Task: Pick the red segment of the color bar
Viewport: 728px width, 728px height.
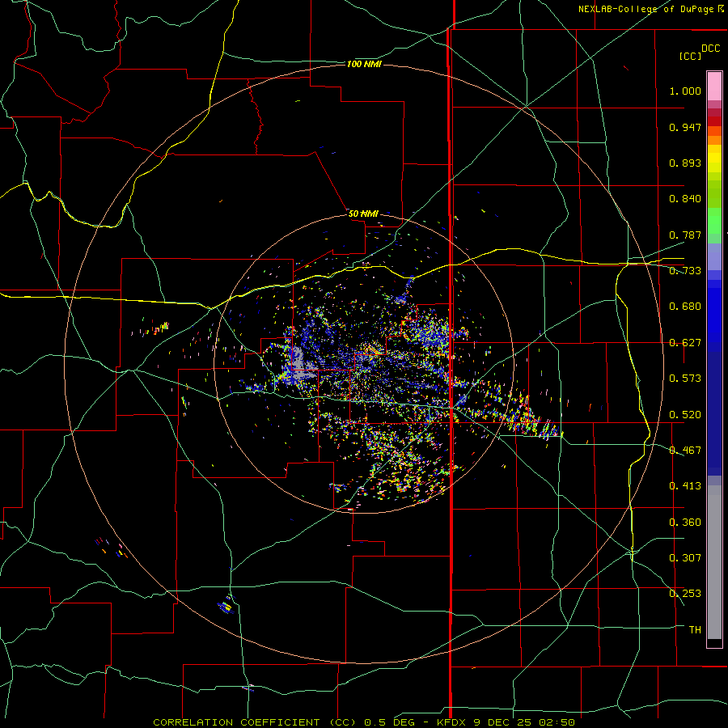Action: pyautogui.click(x=714, y=121)
